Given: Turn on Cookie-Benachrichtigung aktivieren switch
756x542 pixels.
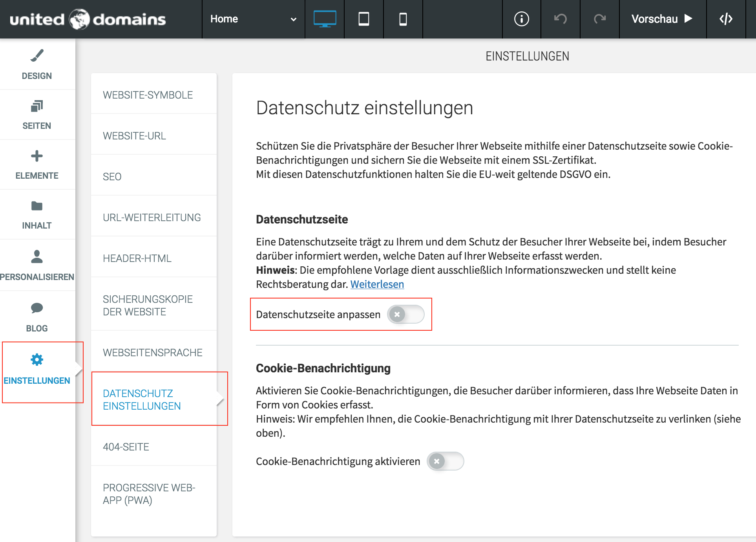Looking at the screenshot, I should [445, 461].
